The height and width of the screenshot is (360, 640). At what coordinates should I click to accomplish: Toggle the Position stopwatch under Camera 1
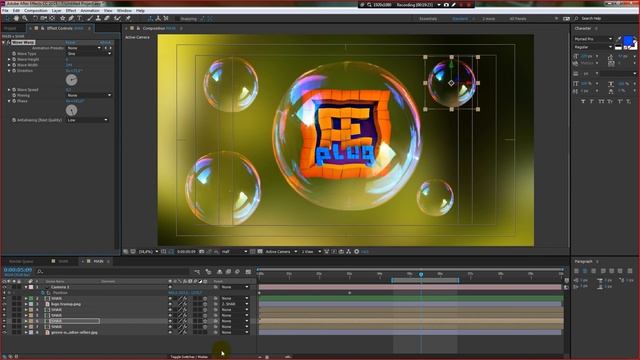click(x=43, y=293)
